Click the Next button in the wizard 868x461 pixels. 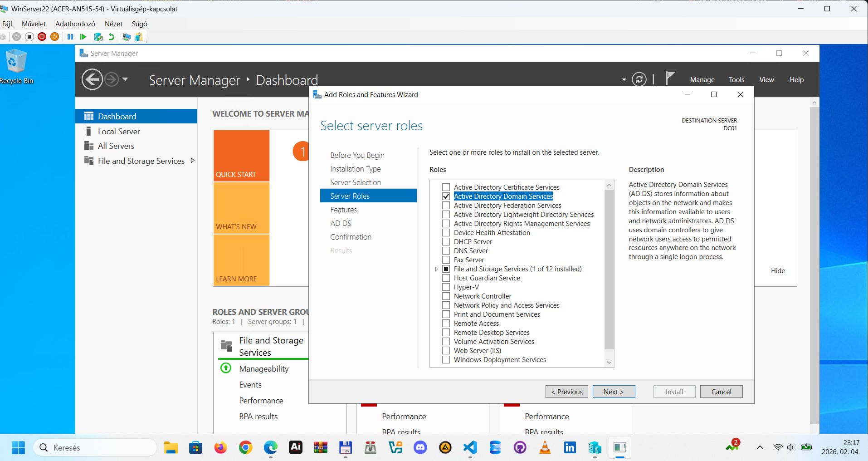click(x=614, y=392)
